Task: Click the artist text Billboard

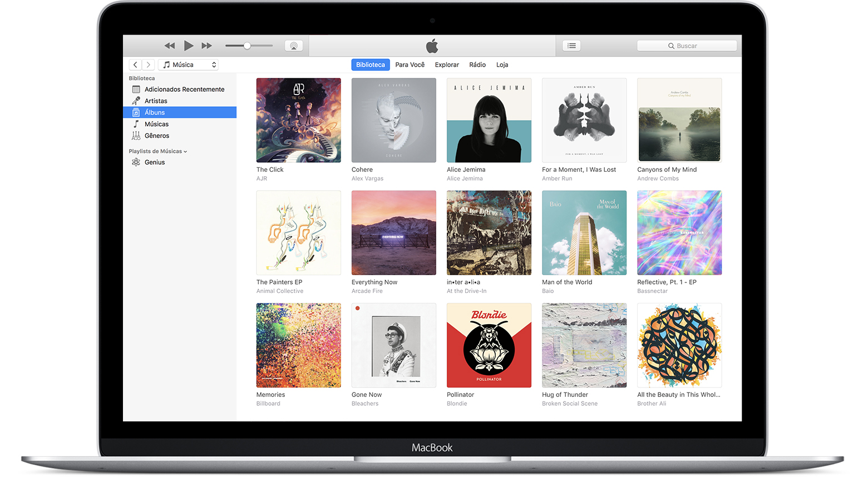Action: click(x=268, y=404)
